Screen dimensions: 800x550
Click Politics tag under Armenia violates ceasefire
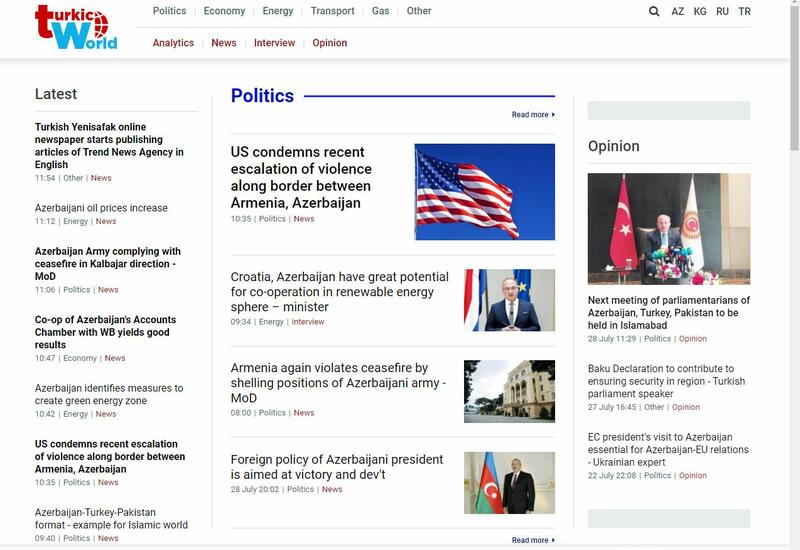272,413
